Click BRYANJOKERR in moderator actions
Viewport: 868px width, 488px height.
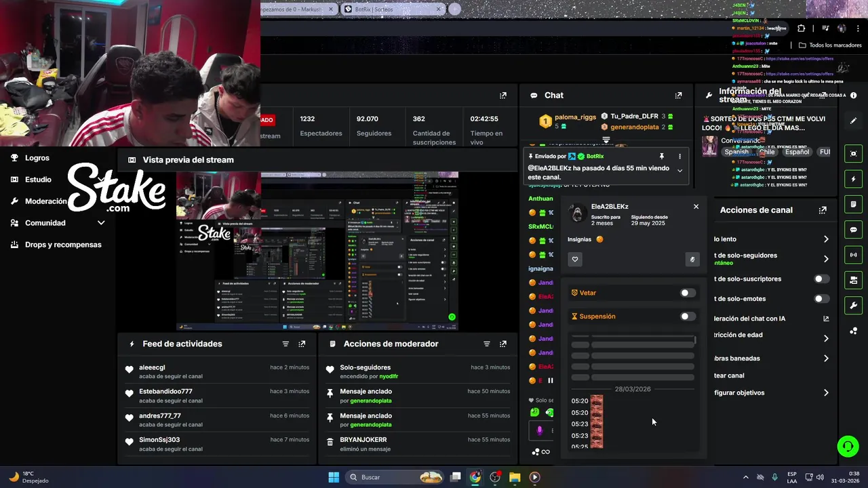coord(363,440)
